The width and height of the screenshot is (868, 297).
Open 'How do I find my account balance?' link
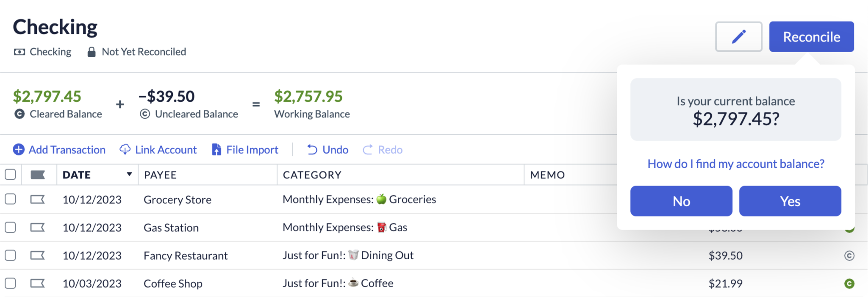[x=736, y=164]
